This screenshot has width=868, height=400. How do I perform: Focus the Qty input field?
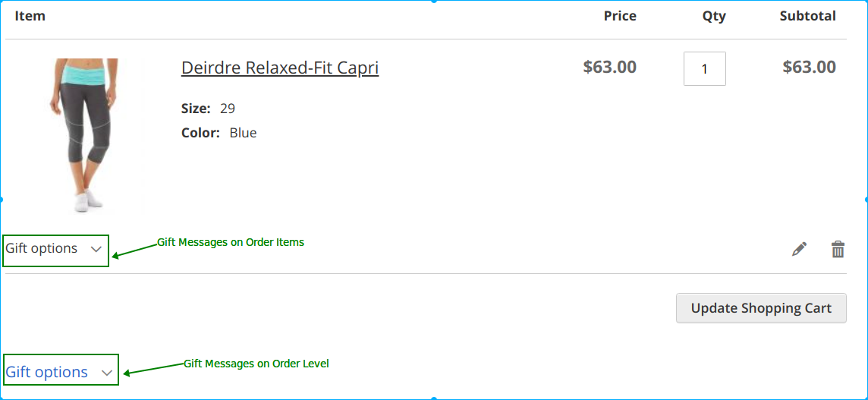[704, 68]
